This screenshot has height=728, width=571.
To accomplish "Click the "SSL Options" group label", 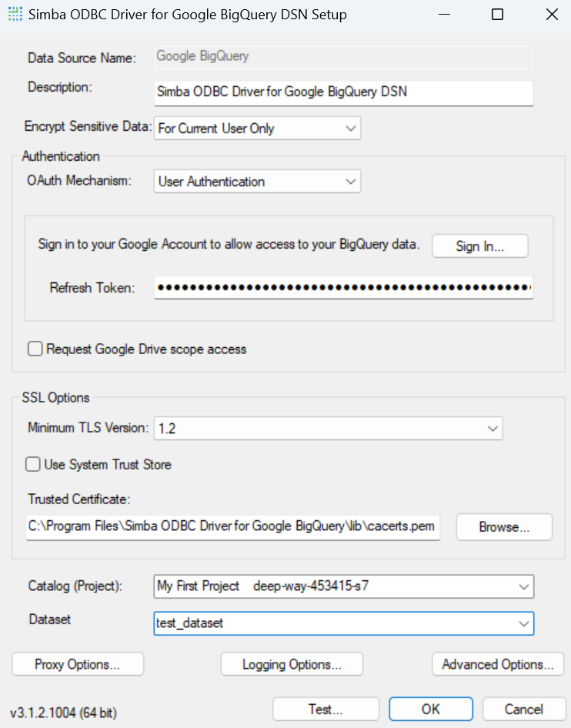I will [55, 397].
